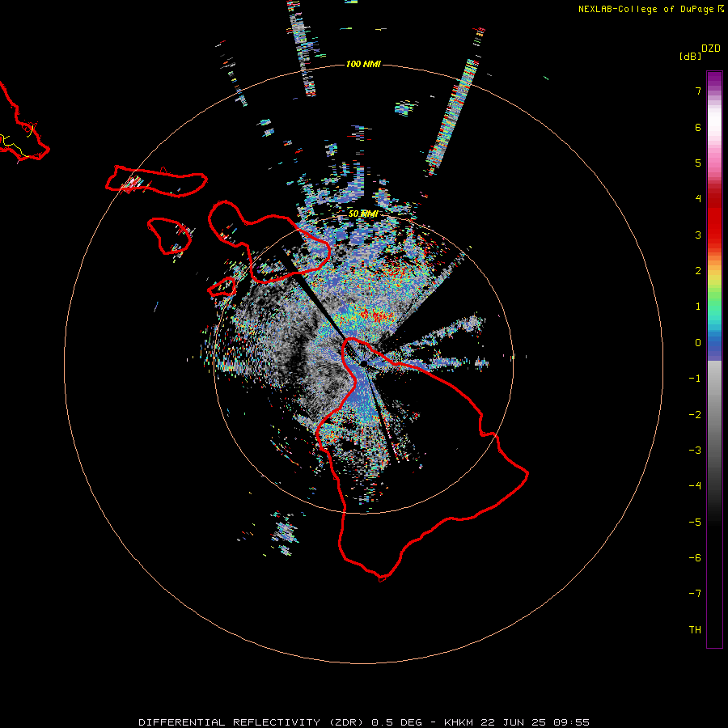Image resolution: width=728 pixels, height=728 pixels.
Task: Click the 5 dB scale value
Action: coord(698,163)
